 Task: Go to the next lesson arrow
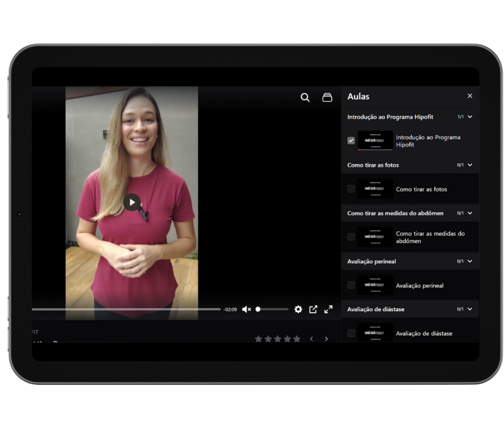point(327,339)
